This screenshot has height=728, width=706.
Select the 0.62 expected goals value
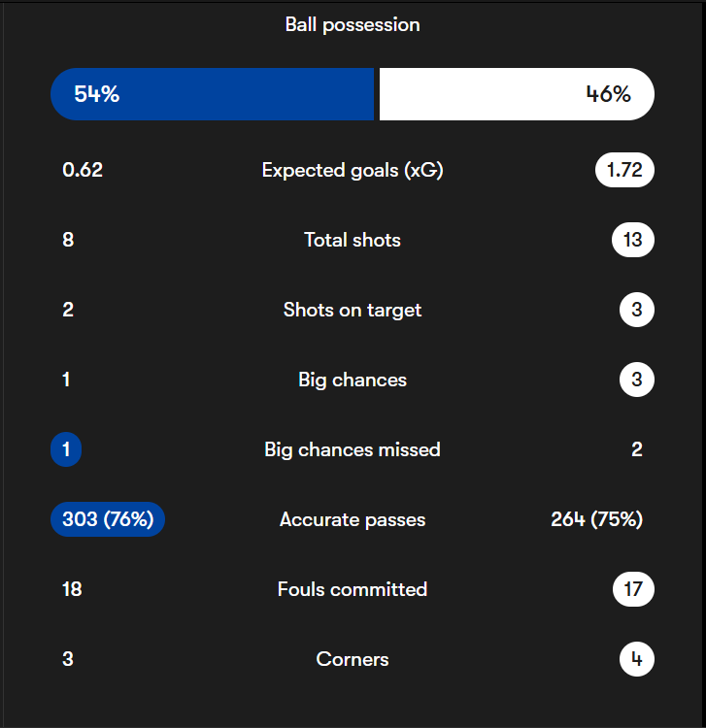coord(83,170)
